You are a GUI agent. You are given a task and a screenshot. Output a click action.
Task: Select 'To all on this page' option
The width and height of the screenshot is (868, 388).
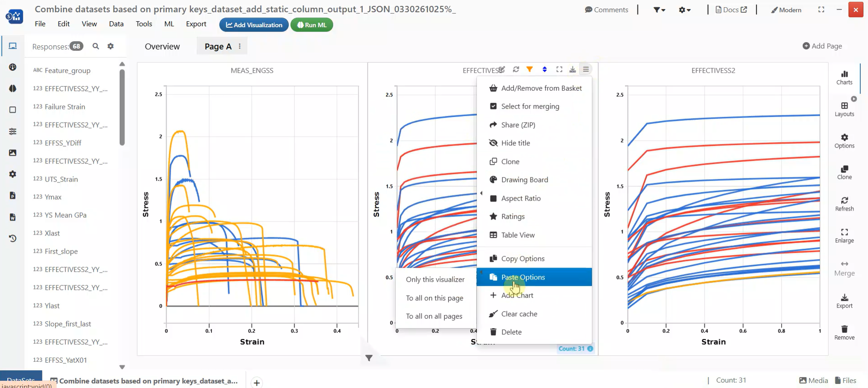[434, 298]
